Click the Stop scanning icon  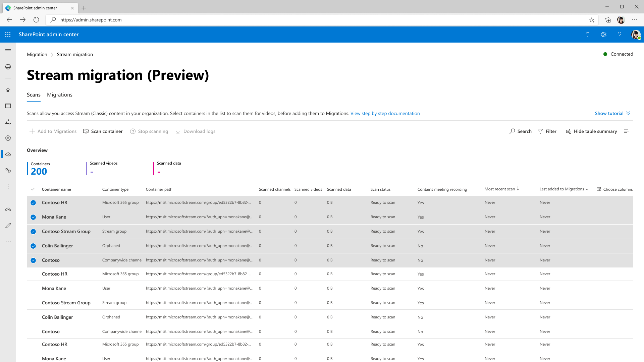pos(133,131)
